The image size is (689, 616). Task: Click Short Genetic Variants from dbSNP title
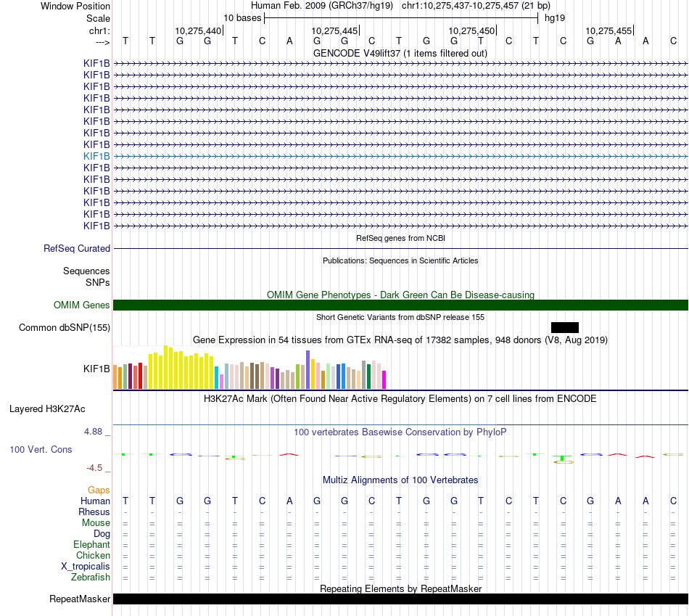400,318
